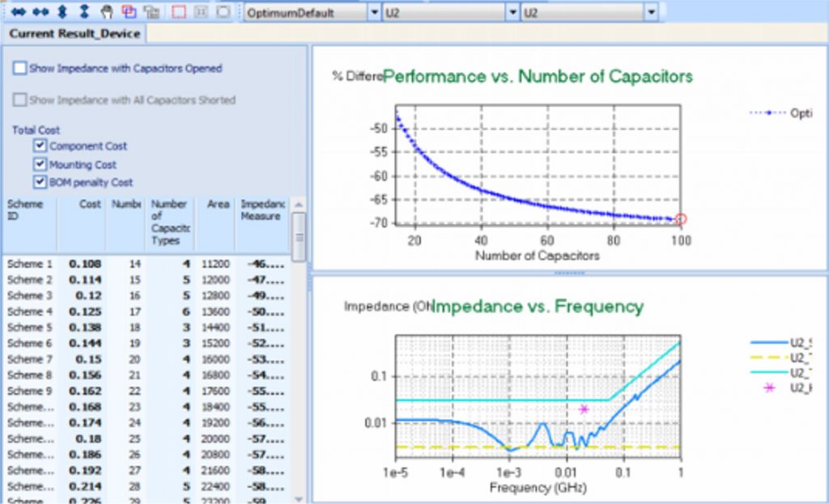Click the red circle marker at 100 capacitors
Viewport: 829px width, 504px height.
coord(680,218)
